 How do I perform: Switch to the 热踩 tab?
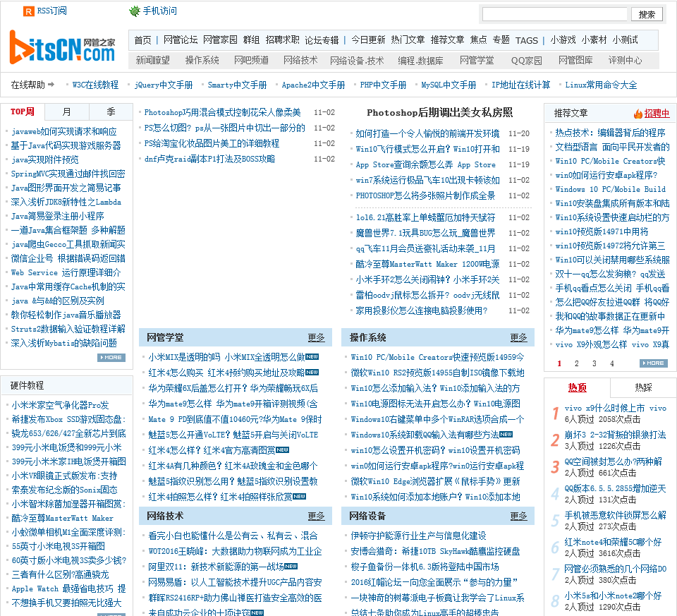[x=643, y=388]
